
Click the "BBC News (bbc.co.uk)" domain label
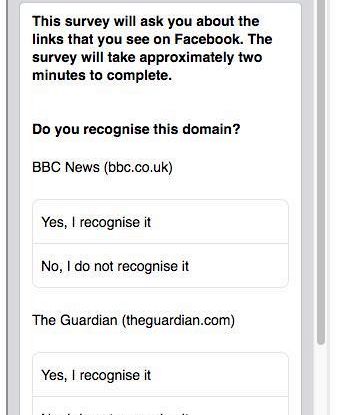click(102, 167)
